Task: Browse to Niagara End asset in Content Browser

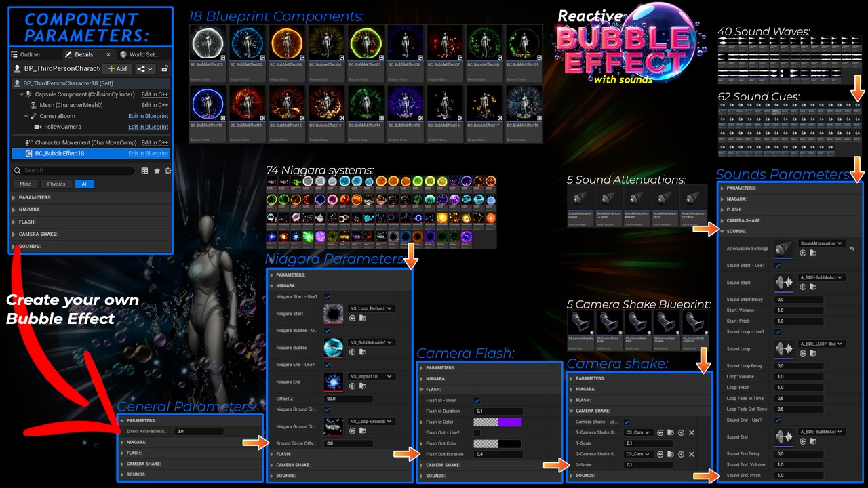Action: [362, 386]
